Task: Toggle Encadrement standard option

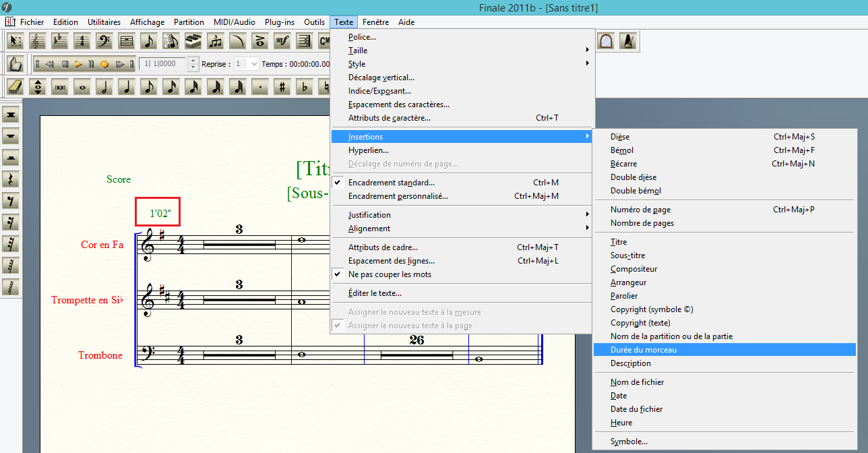Action: (x=391, y=183)
